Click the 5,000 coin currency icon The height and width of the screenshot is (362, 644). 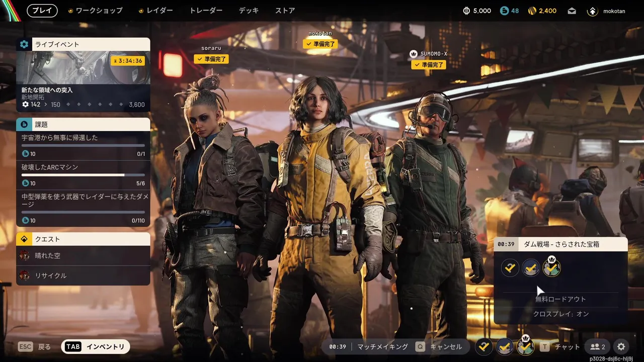[466, 11]
